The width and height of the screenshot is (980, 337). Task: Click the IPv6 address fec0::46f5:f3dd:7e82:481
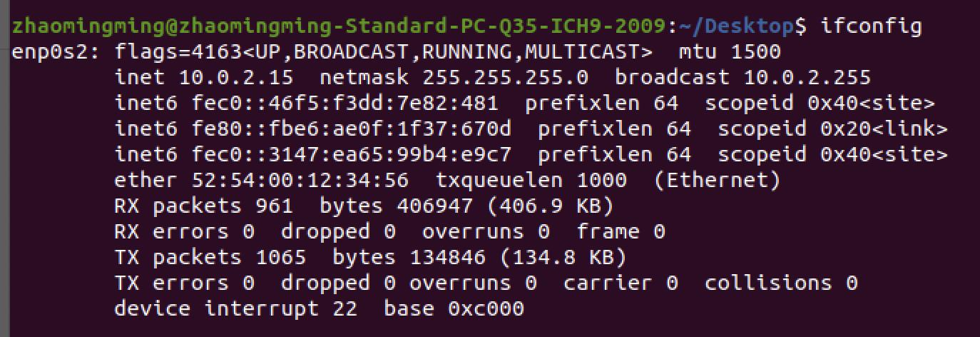point(344,104)
